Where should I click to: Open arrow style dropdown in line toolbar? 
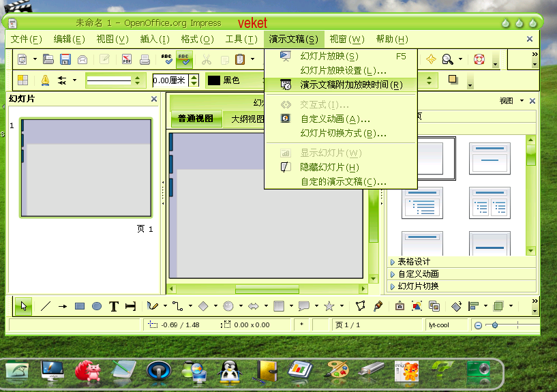pyautogui.click(x=74, y=80)
